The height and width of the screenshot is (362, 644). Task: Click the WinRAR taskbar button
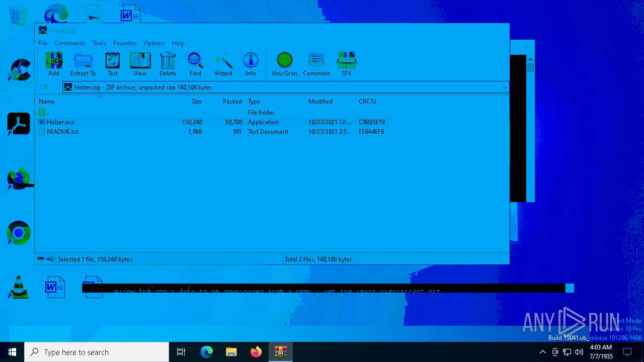281,352
